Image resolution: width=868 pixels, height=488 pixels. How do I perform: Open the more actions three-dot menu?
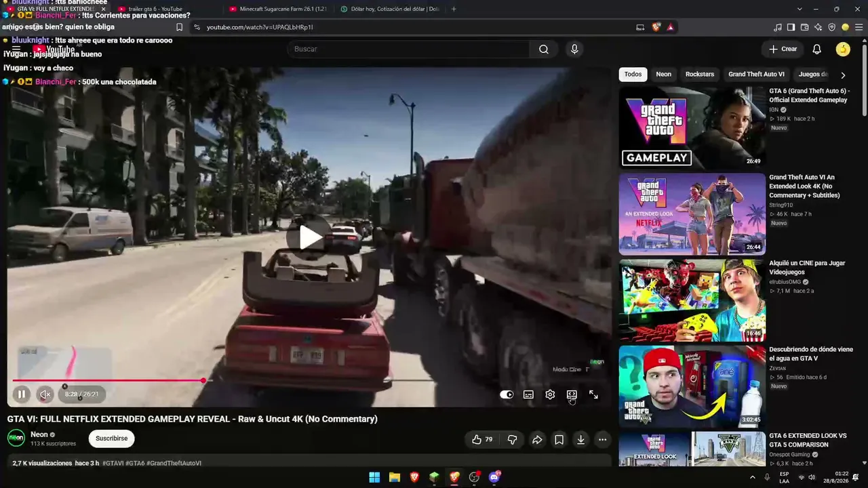(x=602, y=439)
